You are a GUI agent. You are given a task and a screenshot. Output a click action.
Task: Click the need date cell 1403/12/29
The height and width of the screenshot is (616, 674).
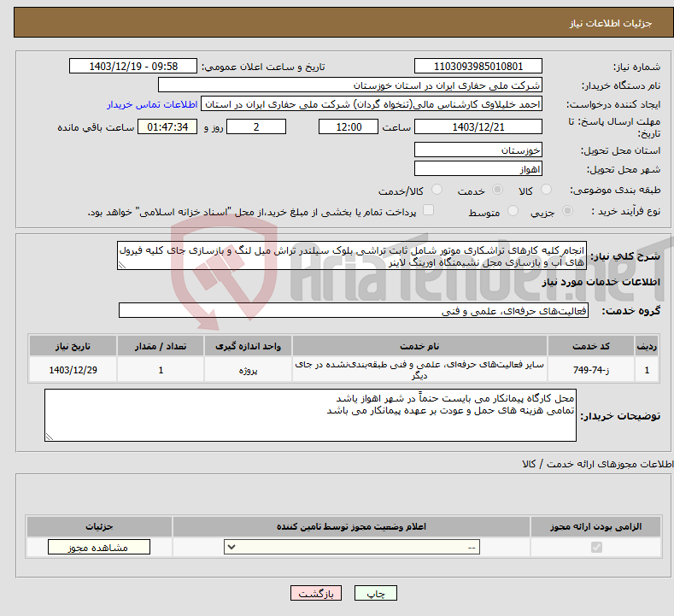[73, 370]
